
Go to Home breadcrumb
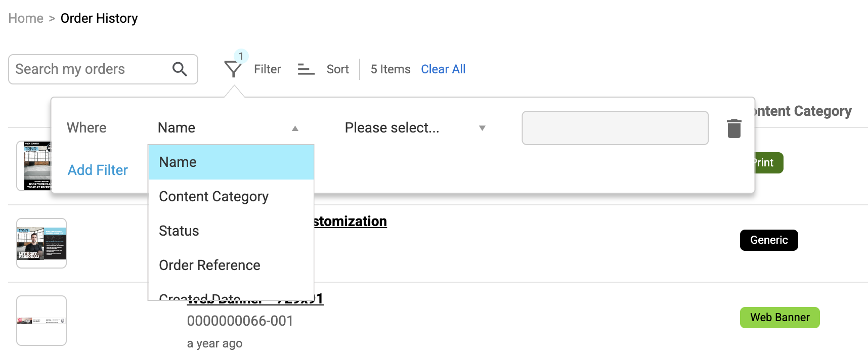click(x=26, y=19)
